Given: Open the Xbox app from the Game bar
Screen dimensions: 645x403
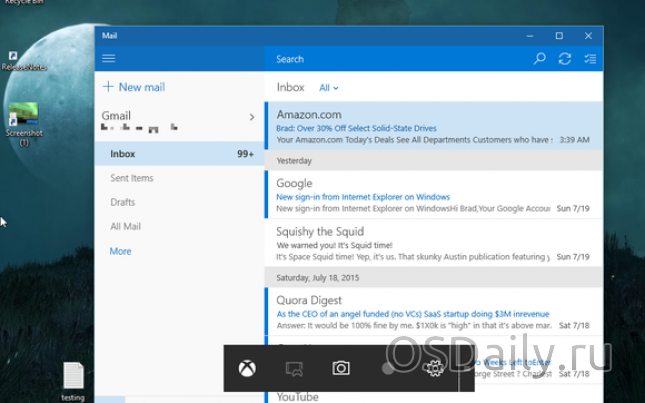Looking at the screenshot, I should pos(246,369).
